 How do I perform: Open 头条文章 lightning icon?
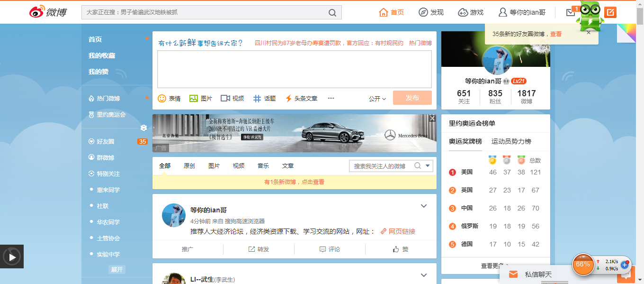(x=288, y=98)
